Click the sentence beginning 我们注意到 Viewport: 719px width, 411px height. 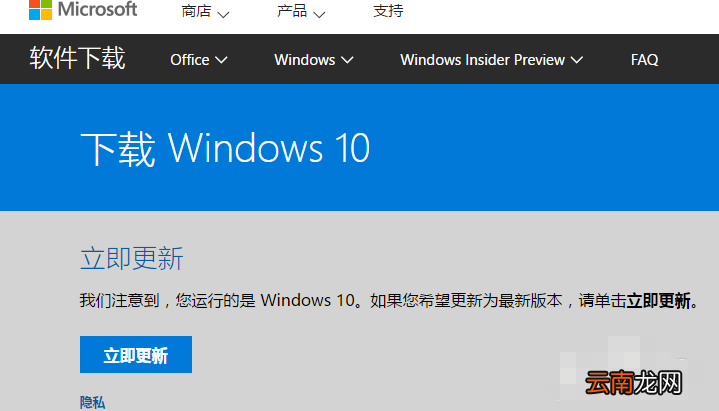tap(389, 301)
